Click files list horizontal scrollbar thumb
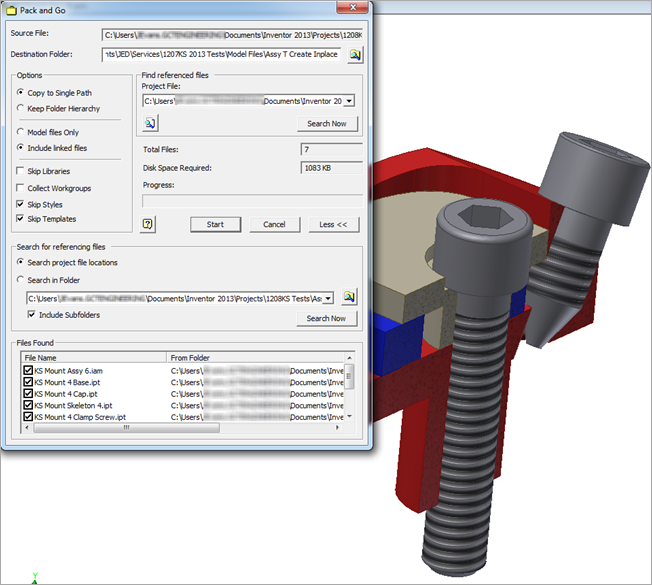 (126, 427)
